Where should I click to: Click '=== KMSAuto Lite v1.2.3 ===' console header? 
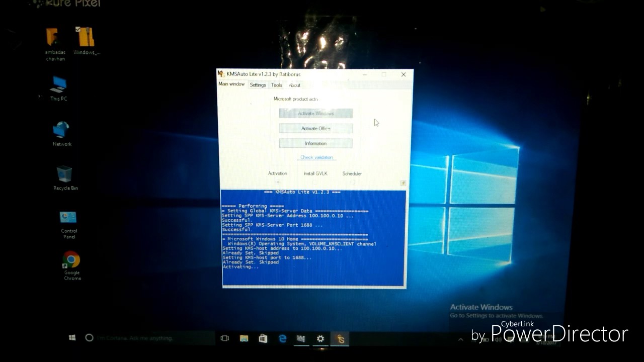302,193
